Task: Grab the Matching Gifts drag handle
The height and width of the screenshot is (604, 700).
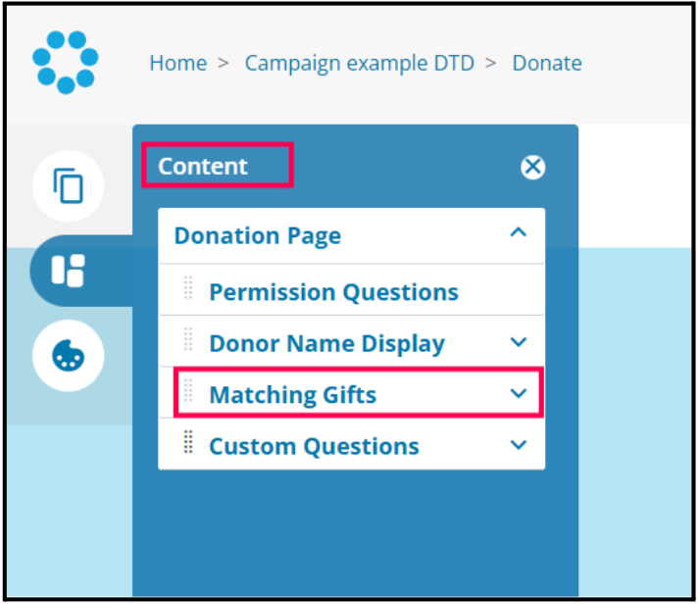Action: tap(188, 393)
